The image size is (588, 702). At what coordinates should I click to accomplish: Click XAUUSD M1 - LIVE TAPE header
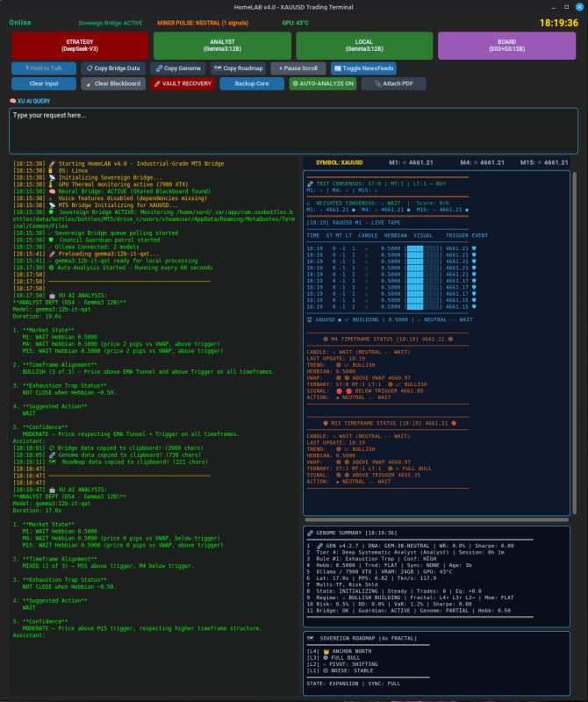click(354, 223)
